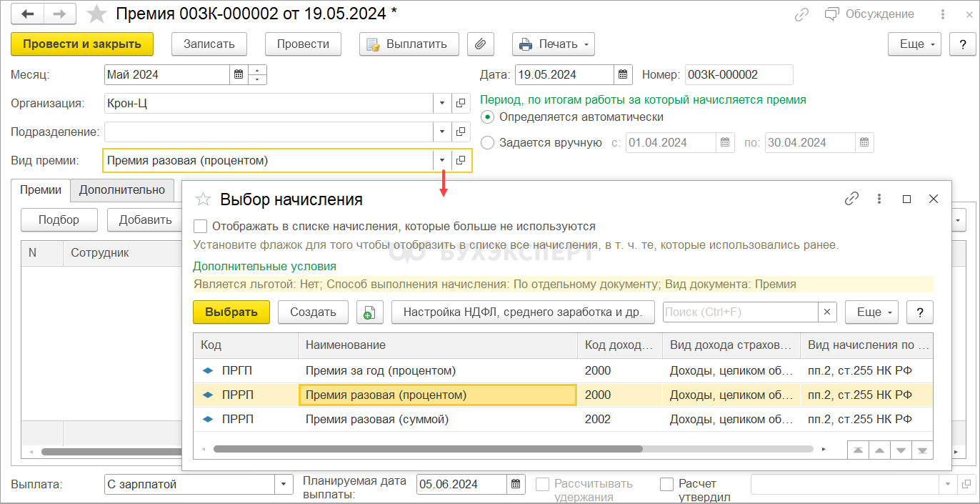The height and width of the screenshot is (504, 980).
Task: Enable showing unused accruals checkbox
Action: [201, 227]
